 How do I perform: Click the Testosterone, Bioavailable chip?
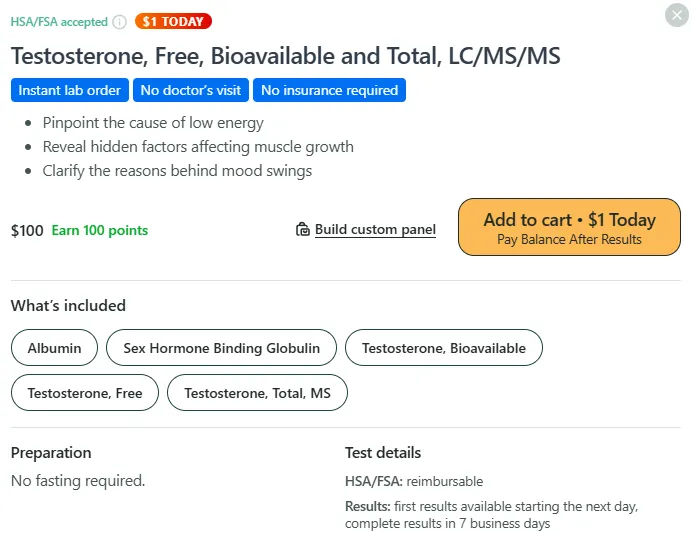click(444, 348)
